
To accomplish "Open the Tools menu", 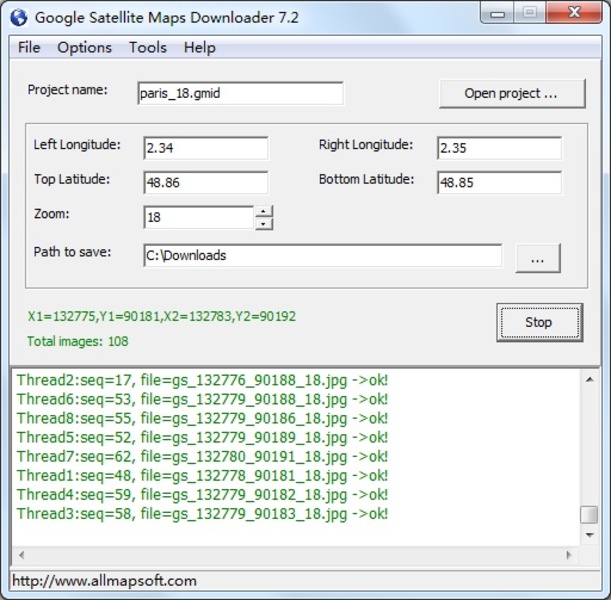I will click(148, 48).
